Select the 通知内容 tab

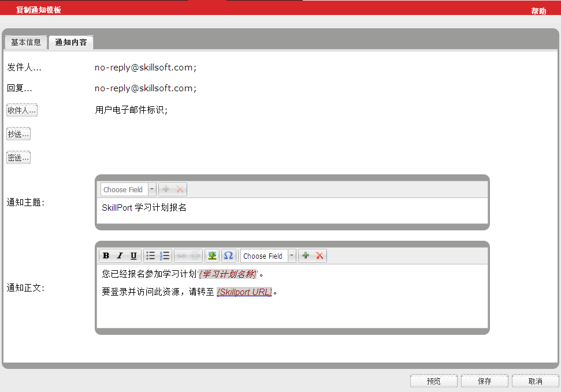71,43
